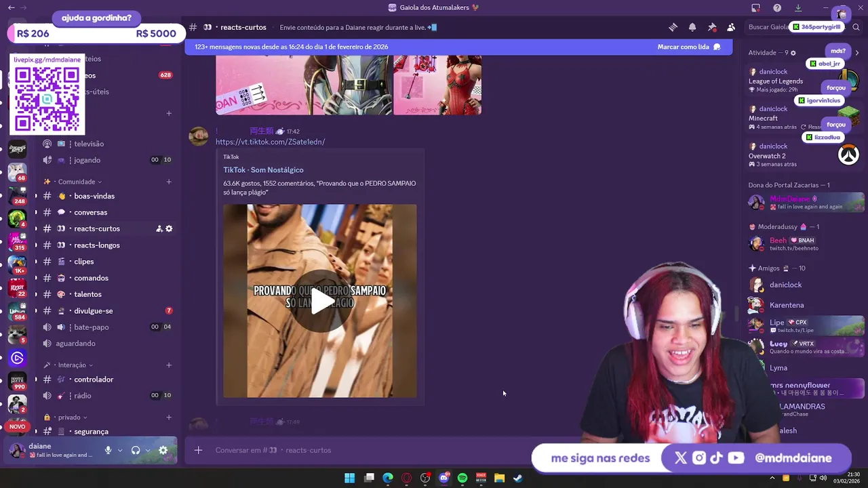Open Windows Start button on taskbar
Screen dimensions: 868x488
[x=349, y=478]
